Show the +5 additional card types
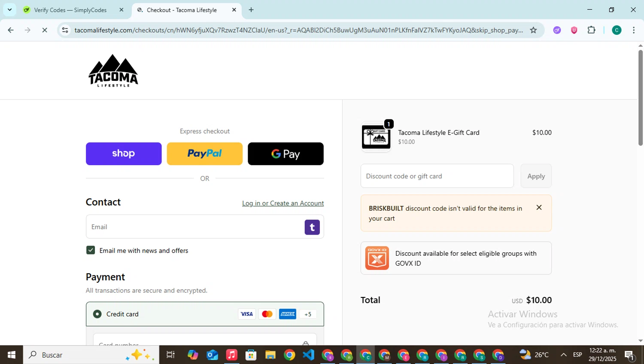 (308, 314)
